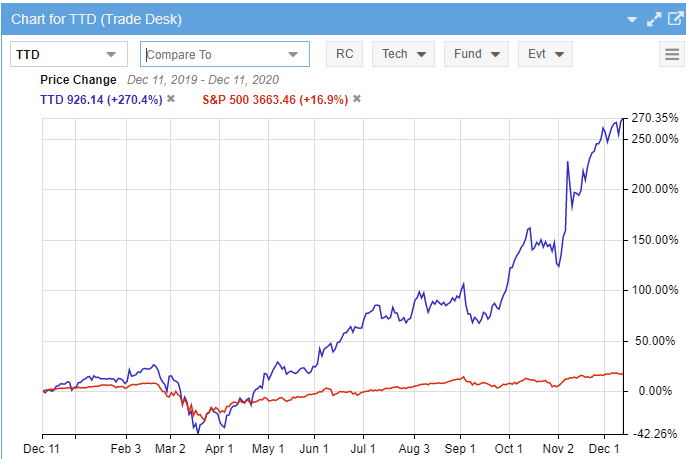The width and height of the screenshot is (686, 459).
Task: Click the Apr 1 x-axis label
Action: click(219, 449)
